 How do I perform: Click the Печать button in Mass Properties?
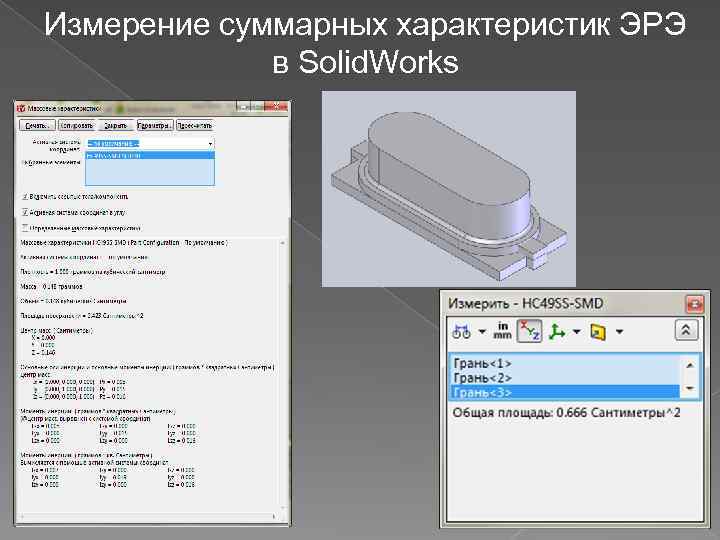click(x=37, y=125)
